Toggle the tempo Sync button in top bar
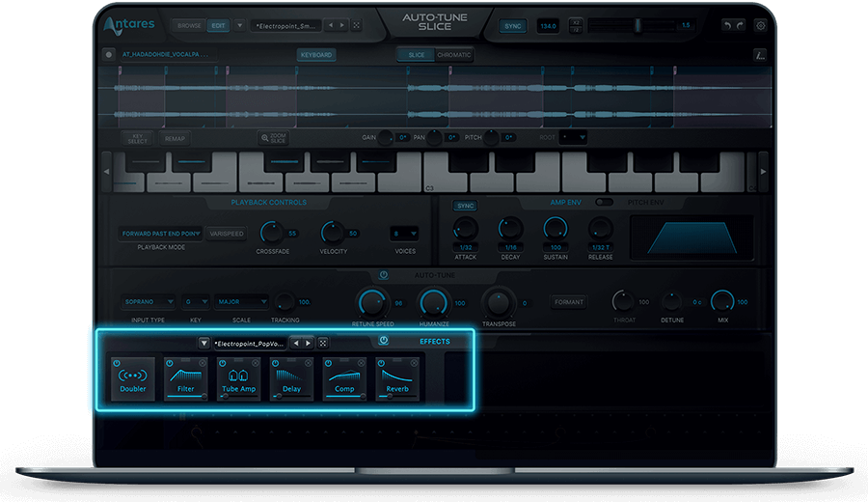Screen dimensions: 868x502 [513, 26]
